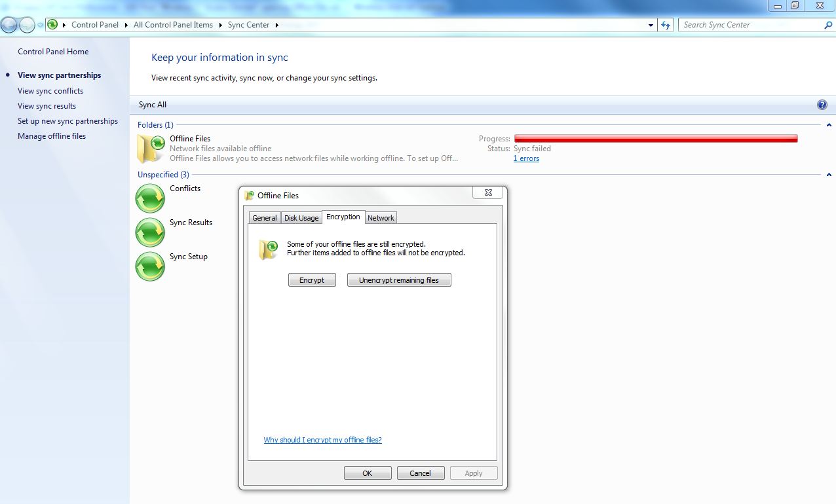Click the green sync folder icon inside the Encryption tab
Viewport: 836px width, 504px height.
pyautogui.click(x=268, y=249)
